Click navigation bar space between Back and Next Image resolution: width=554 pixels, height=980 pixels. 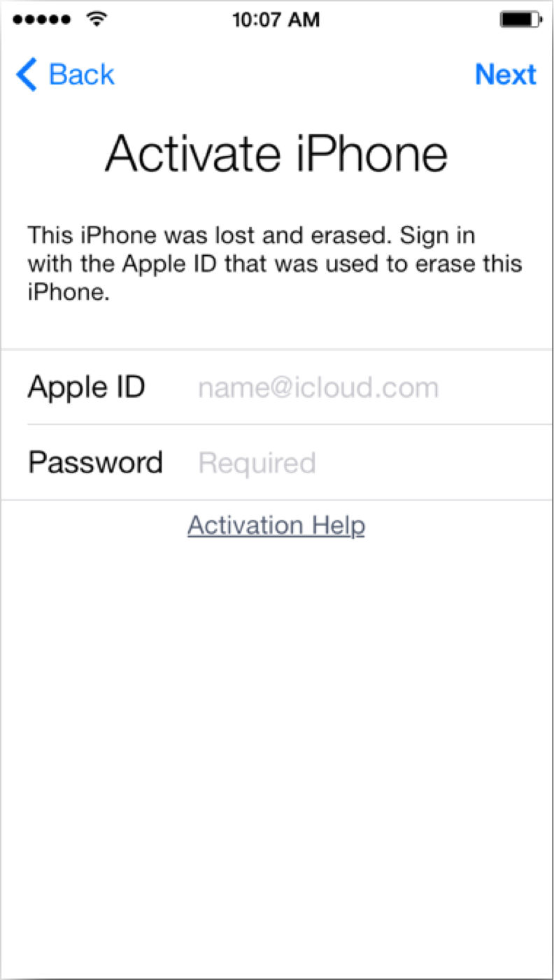294,74
